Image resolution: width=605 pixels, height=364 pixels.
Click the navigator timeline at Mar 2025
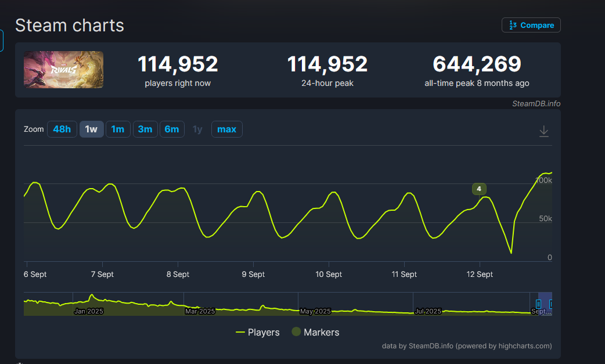pos(200,311)
